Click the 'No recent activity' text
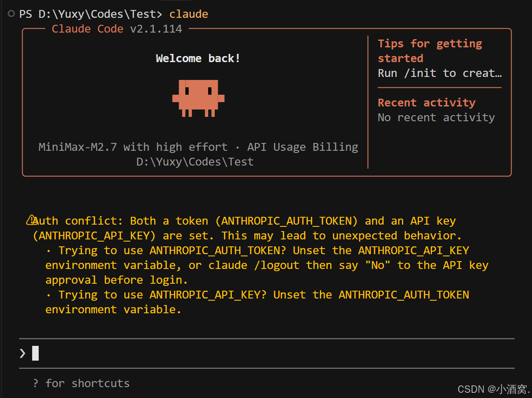 click(x=436, y=117)
